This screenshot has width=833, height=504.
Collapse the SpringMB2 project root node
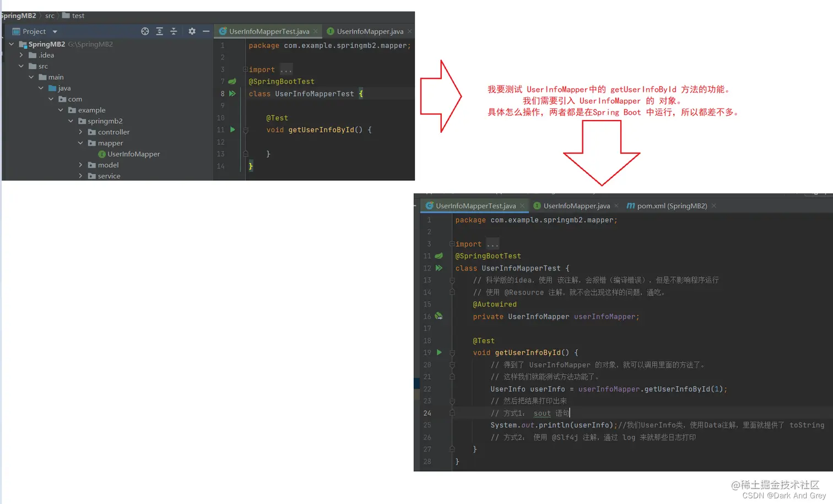pyautogui.click(x=11, y=44)
